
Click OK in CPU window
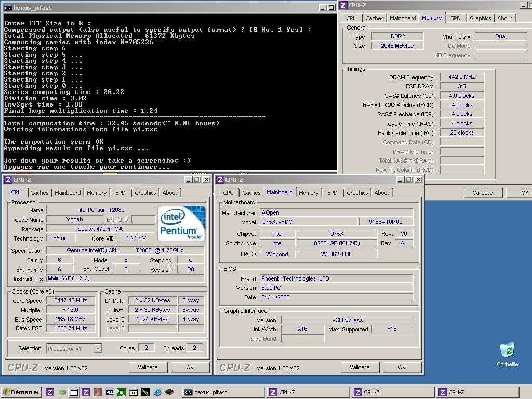(190, 367)
